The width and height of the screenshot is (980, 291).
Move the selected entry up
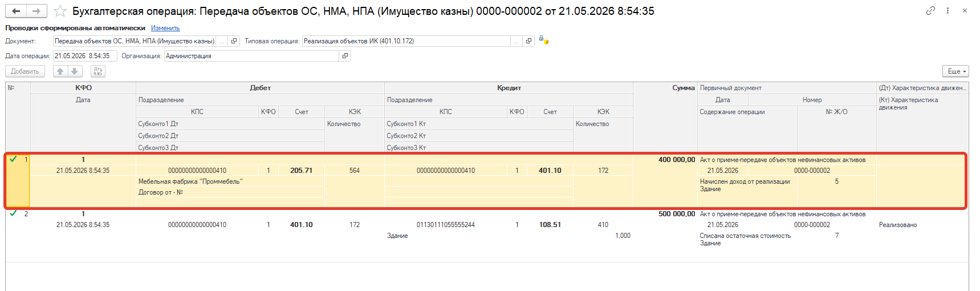coord(60,71)
